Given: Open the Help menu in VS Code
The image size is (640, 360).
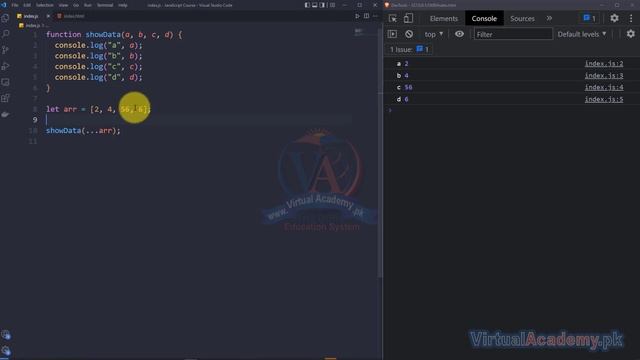Looking at the screenshot, I should pos(122,5).
